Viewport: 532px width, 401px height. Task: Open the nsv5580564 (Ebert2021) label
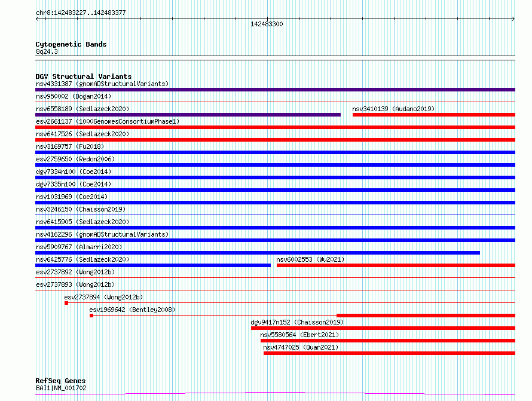pyautogui.click(x=299, y=335)
